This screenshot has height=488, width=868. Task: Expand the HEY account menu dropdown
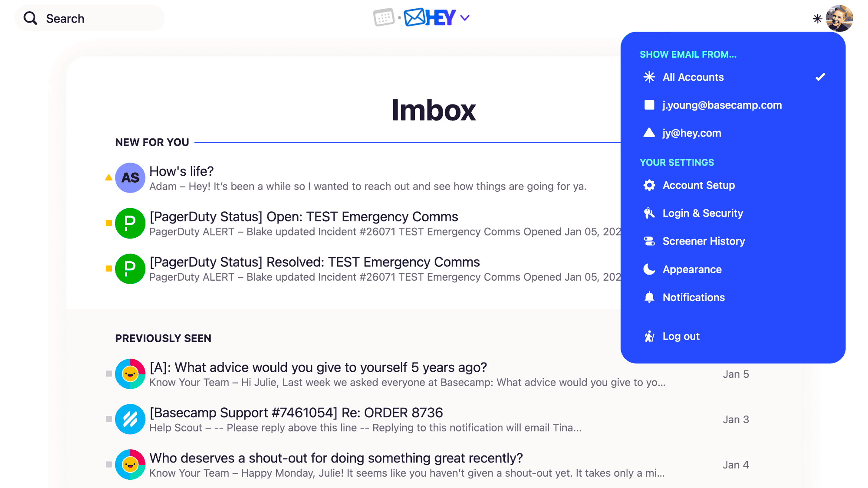click(467, 18)
